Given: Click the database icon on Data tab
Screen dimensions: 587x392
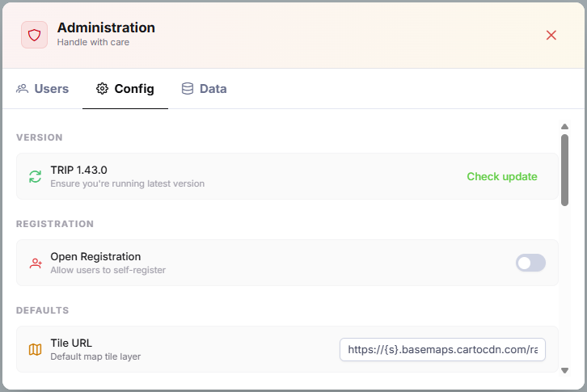Looking at the screenshot, I should 188,89.
